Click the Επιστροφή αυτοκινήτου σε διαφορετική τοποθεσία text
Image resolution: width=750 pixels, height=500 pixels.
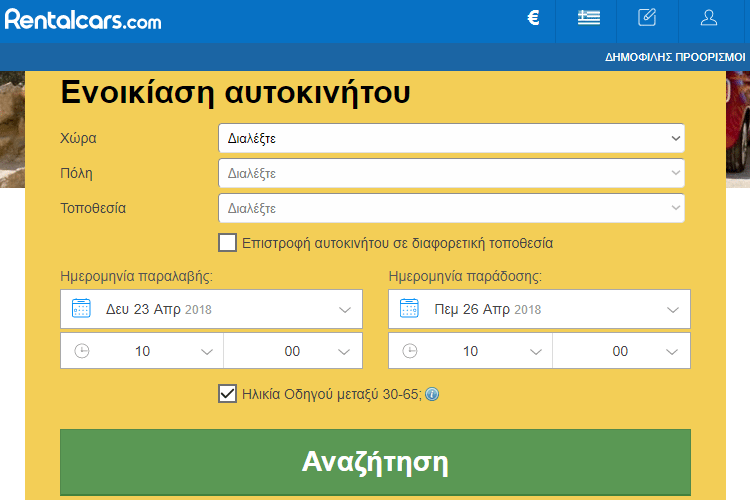click(x=397, y=243)
